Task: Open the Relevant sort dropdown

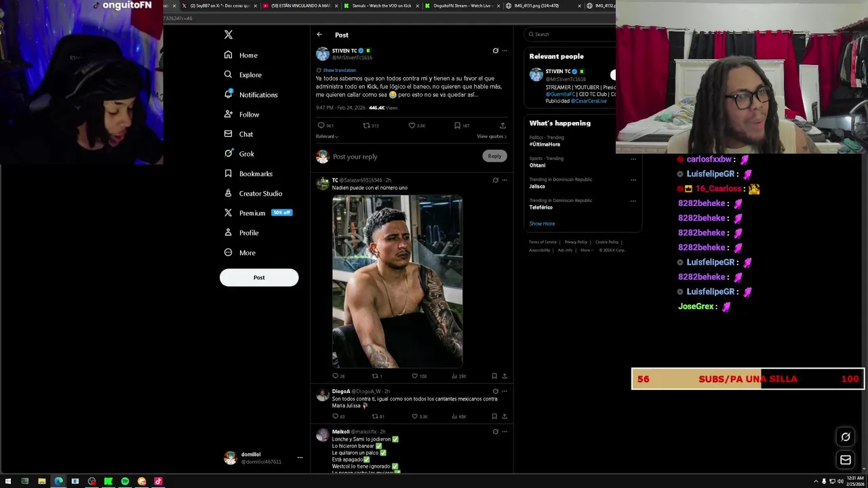Action: point(327,136)
